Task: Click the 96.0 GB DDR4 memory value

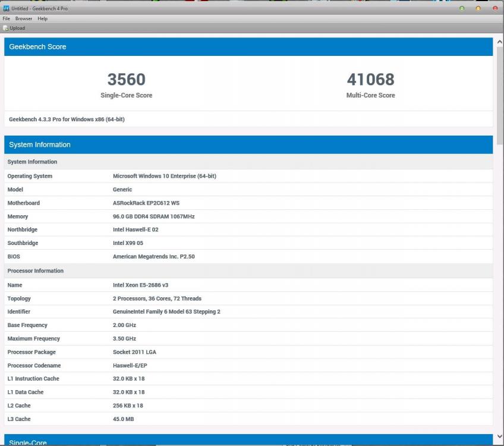Action: click(x=154, y=216)
